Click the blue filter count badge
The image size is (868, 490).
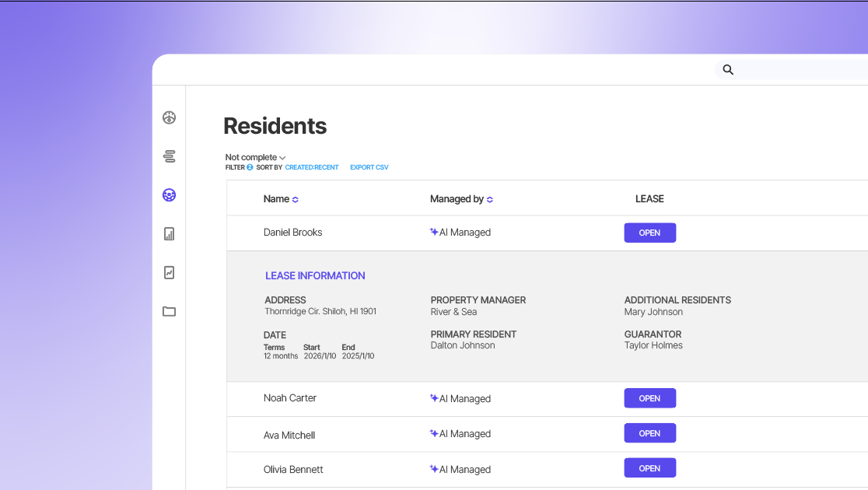pos(250,167)
